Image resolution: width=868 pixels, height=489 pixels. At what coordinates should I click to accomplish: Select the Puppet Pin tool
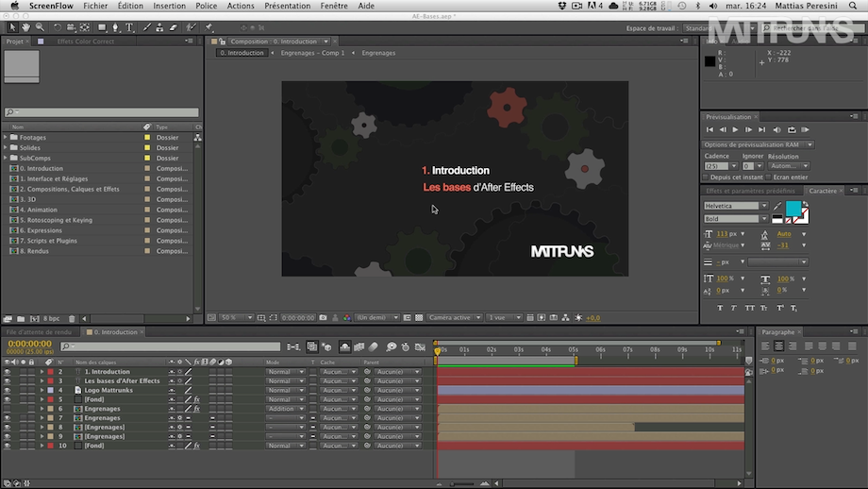(207, 27)
